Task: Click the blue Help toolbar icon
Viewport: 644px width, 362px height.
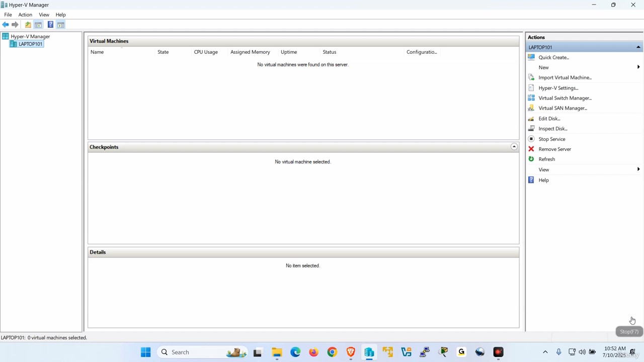Action: pos(50,25)
